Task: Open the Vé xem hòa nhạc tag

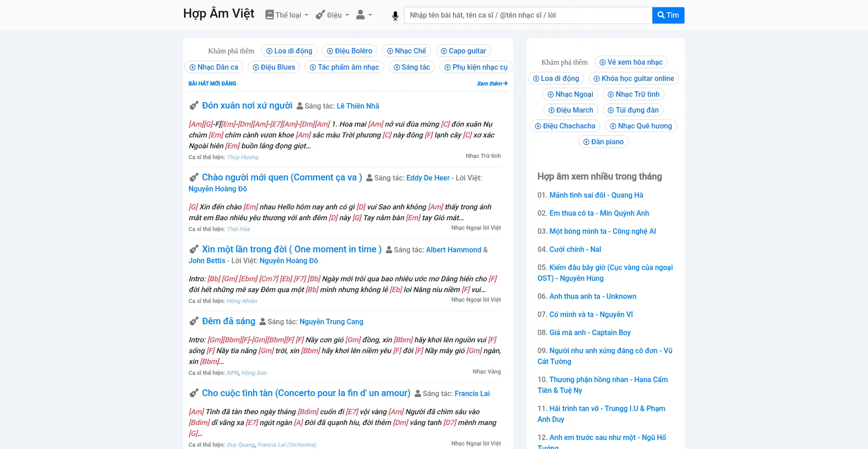Action: click(x=631, y=62)
